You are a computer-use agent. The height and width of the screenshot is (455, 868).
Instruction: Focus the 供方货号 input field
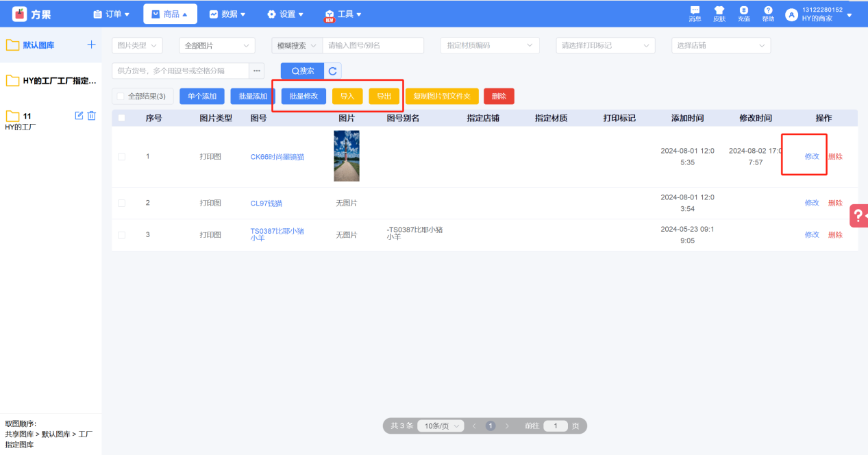[180, 71]
